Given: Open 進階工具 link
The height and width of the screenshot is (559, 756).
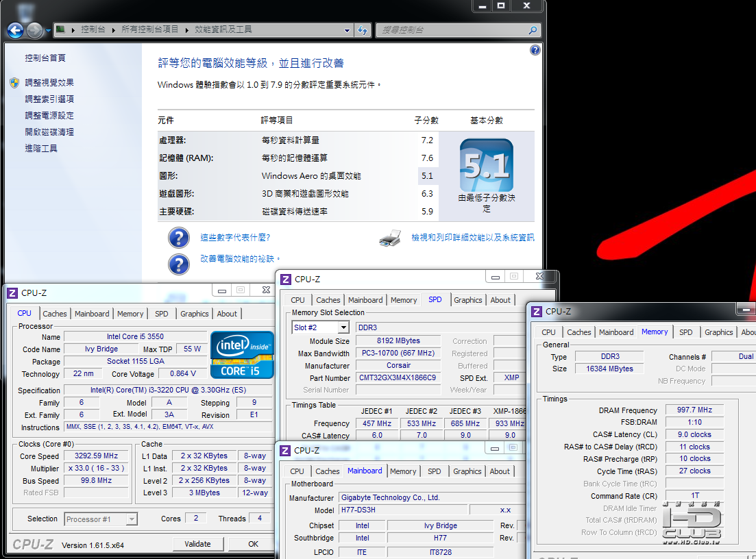Looking at the screenshot, I should [41, 148].
